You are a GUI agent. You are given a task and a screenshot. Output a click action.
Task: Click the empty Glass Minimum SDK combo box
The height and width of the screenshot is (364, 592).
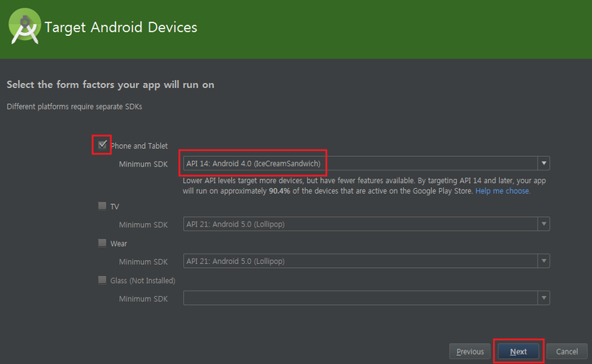[x=366, y=298]
